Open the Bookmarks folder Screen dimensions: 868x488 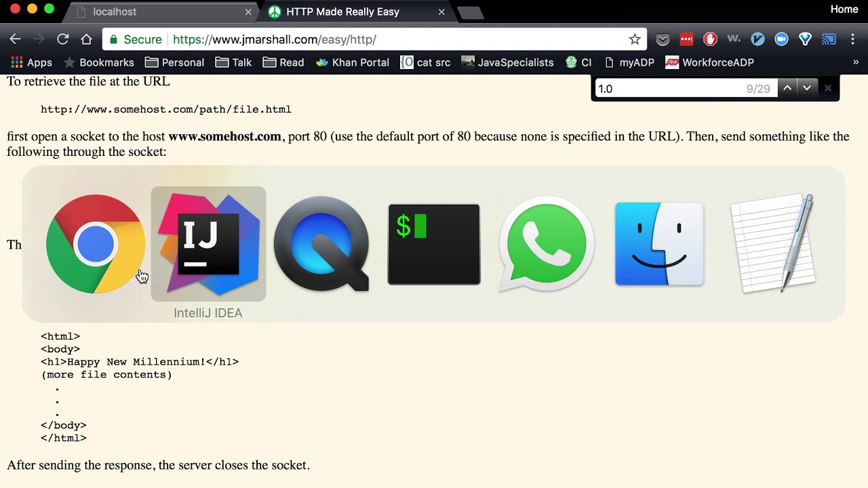click(99, 62)
